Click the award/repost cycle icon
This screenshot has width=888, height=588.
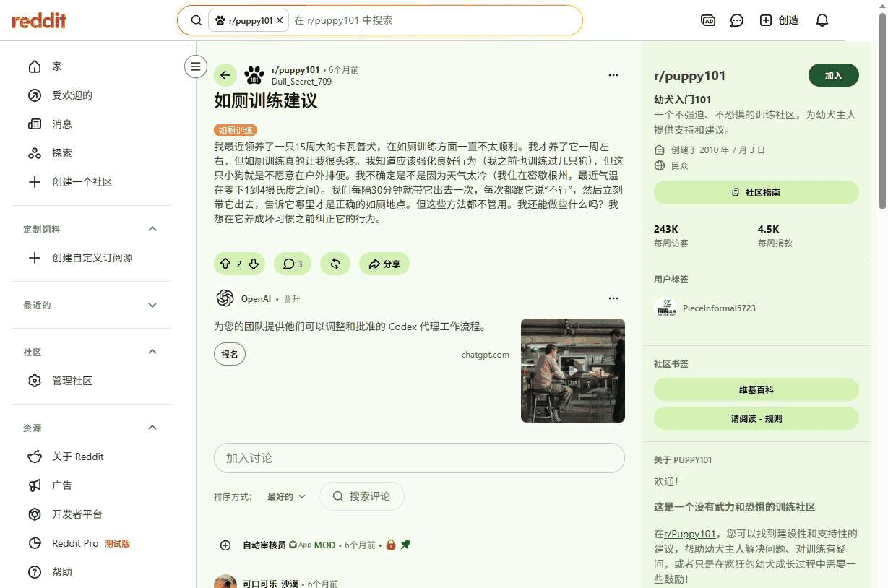[x=335, y=264]
